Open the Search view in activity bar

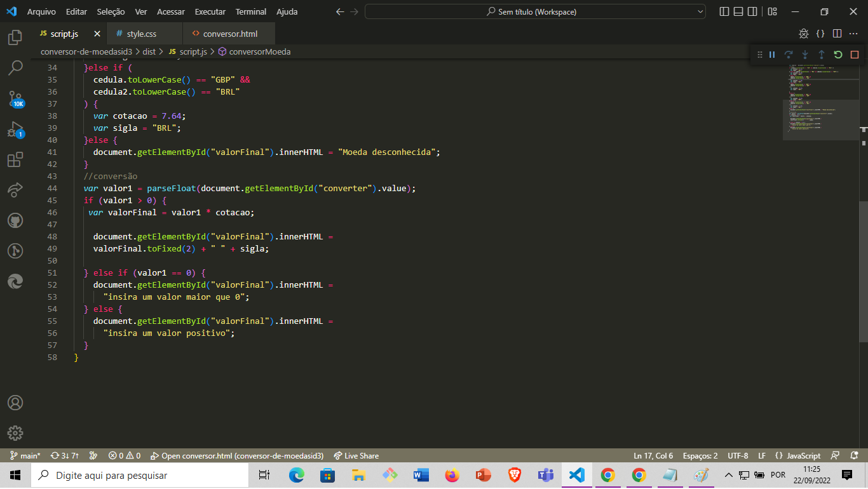coord(15,68)
